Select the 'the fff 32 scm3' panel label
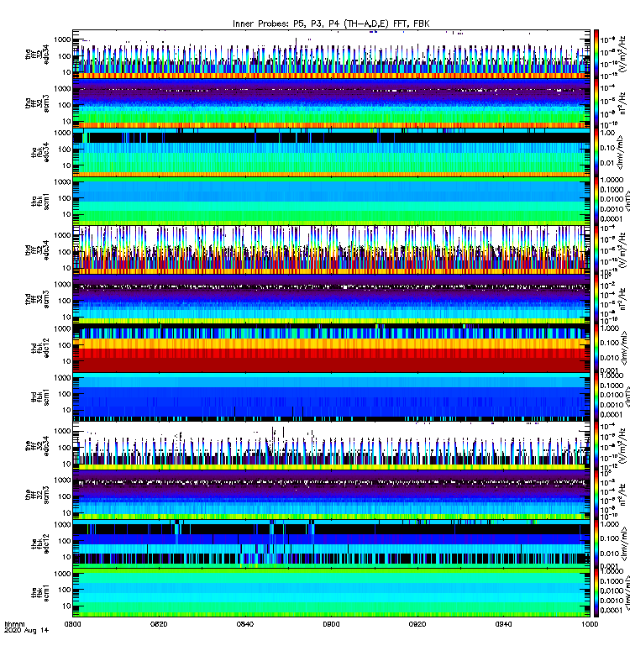Screen dimensions: 630x672 coord(37,495)
